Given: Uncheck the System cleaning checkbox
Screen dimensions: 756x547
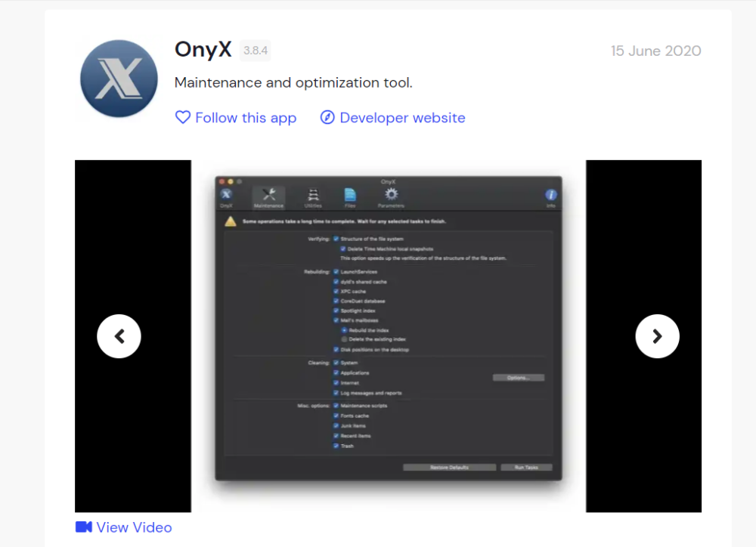Looking at the screenshot, I should pyautogui.click(x=336, y=363).
